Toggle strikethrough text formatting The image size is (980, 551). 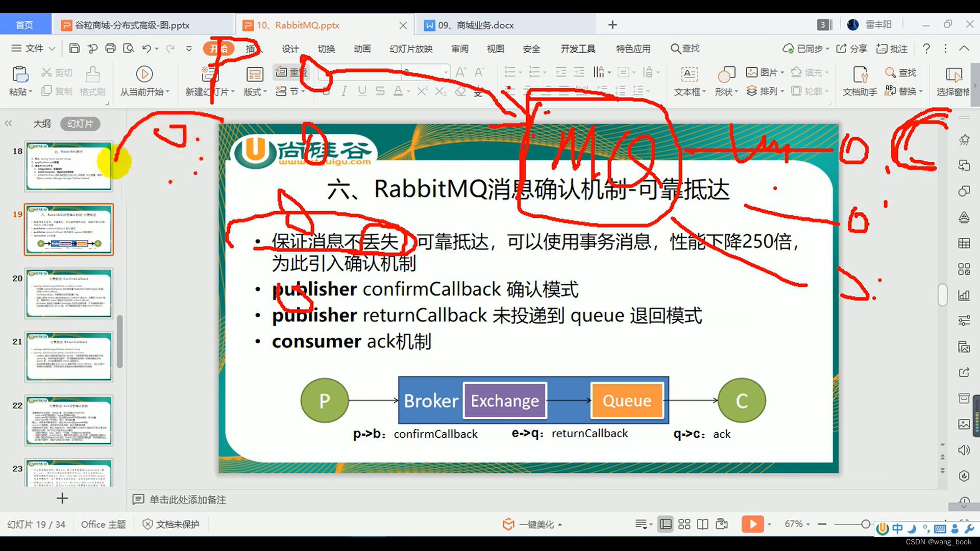click(380, 91)
